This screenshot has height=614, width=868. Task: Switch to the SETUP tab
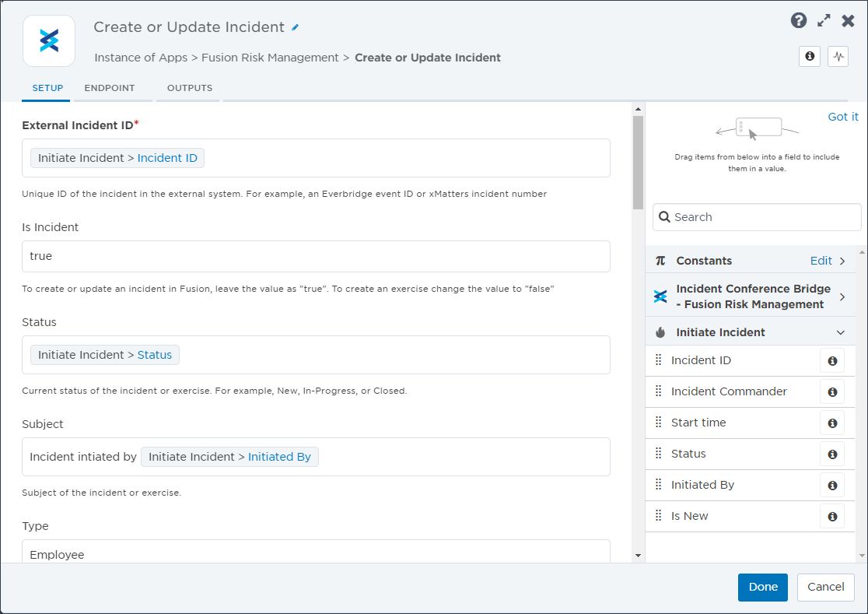(x=47, y=88)
